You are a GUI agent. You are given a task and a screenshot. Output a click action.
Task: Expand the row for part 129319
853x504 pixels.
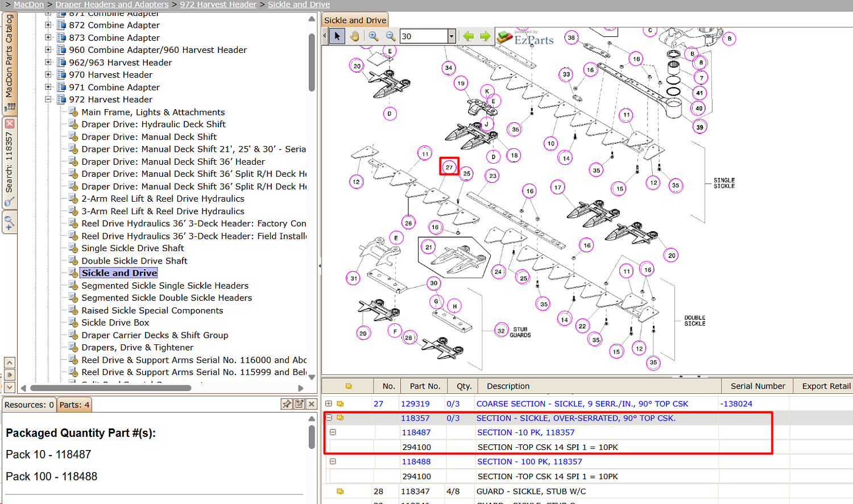[x=329, y=404]
